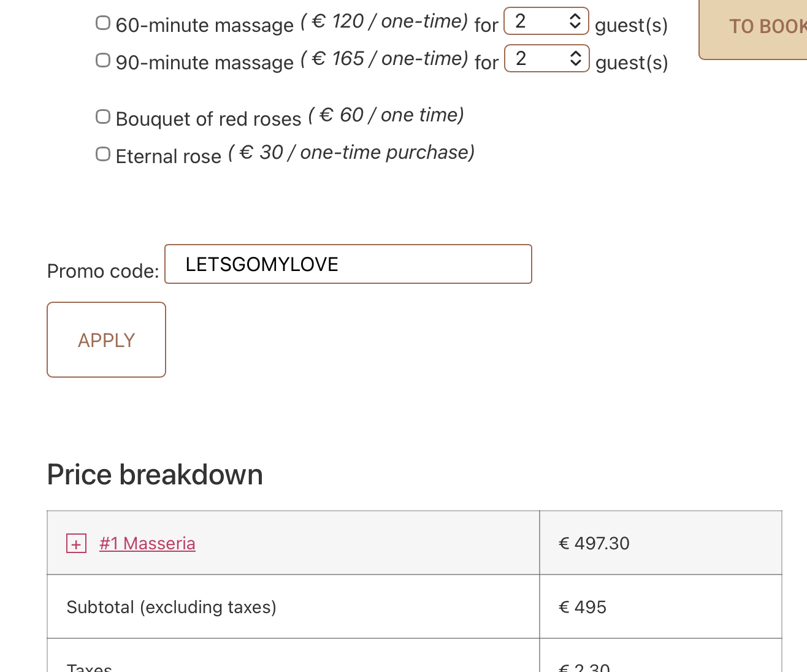Click the 'Eternal rose' label text
Image resolution: width=807 pixels, height=672 pixels.
(x=169, y=156)
